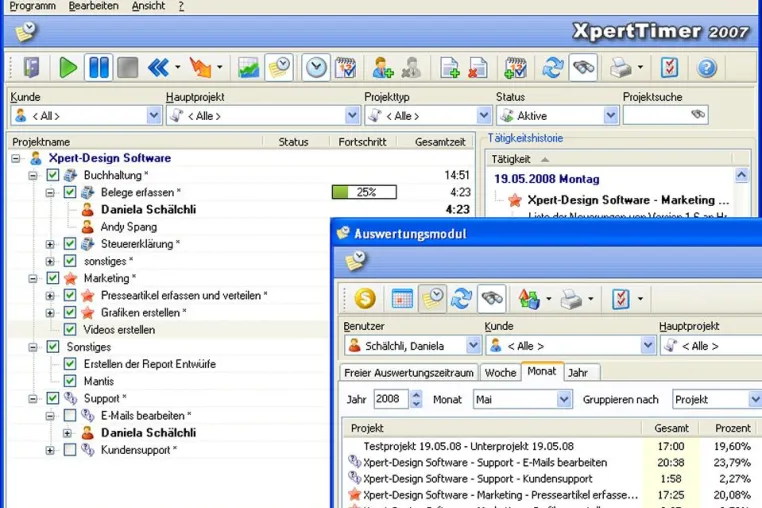Click the binoculars icon in Auswertungsmodul toolbar
The height and width of the screenshot is (508, 762).
click(x=492, y=298)
